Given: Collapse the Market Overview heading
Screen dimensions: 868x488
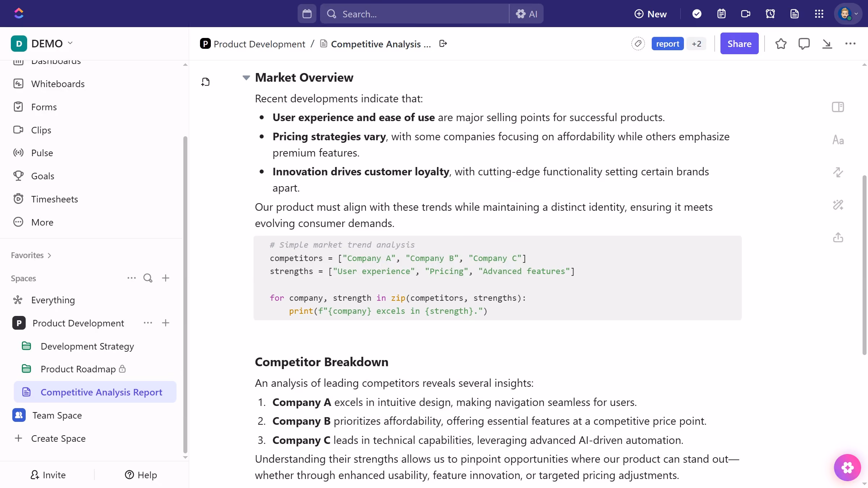Looking at the screenshot, I should click(246, 78).
